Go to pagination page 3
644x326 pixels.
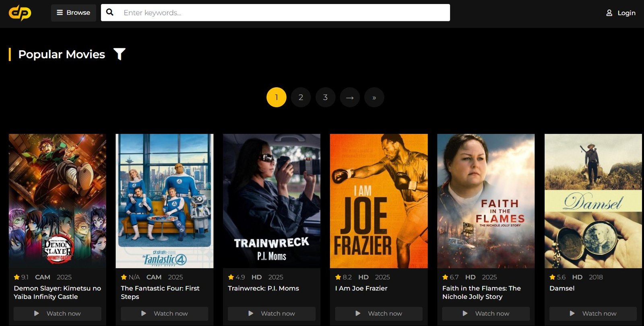click(325, 97)
